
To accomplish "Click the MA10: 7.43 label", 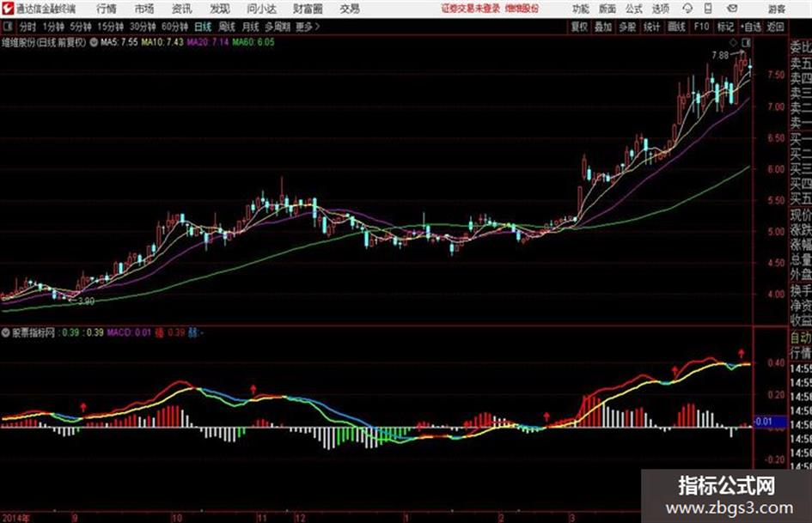I will (162, 42).
